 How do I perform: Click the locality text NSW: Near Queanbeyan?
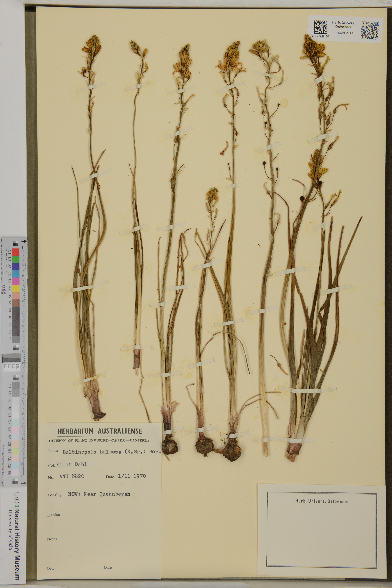tap(99, 494)
